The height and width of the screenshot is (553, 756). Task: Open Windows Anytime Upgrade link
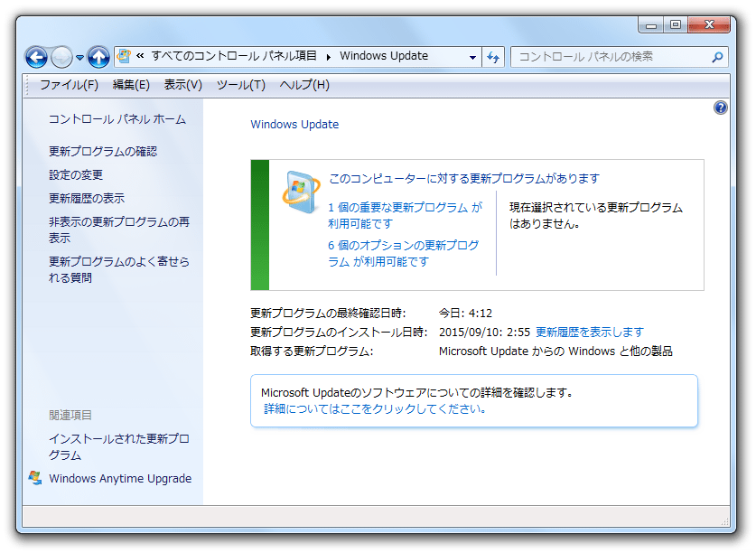[x=120, y=478]
